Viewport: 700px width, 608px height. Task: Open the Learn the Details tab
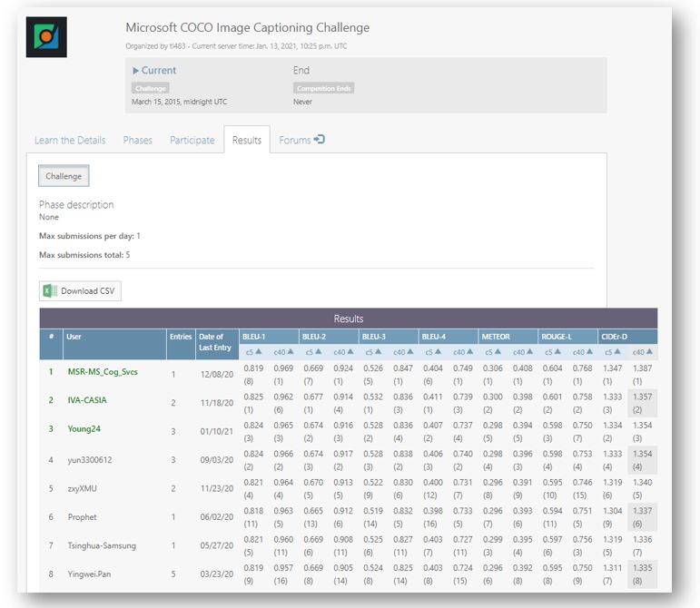70,141
